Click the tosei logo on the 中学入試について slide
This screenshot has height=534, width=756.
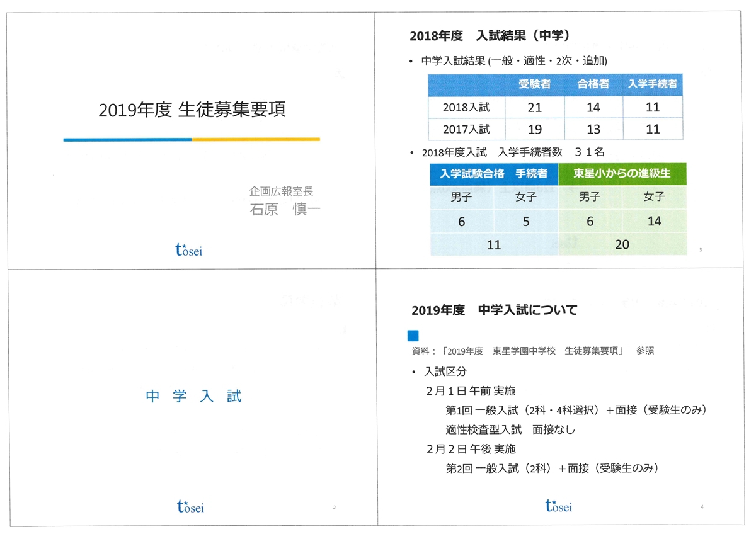pos(559,505)
